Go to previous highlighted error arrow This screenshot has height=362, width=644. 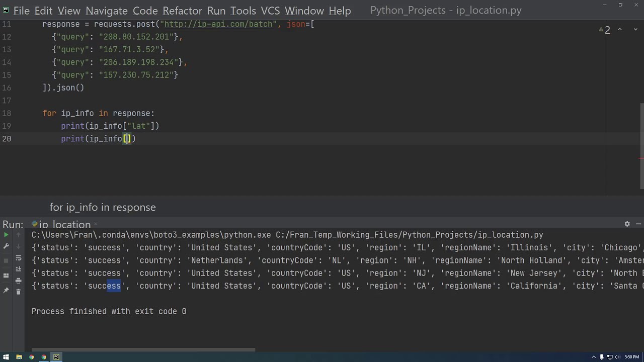pos(620,30)
